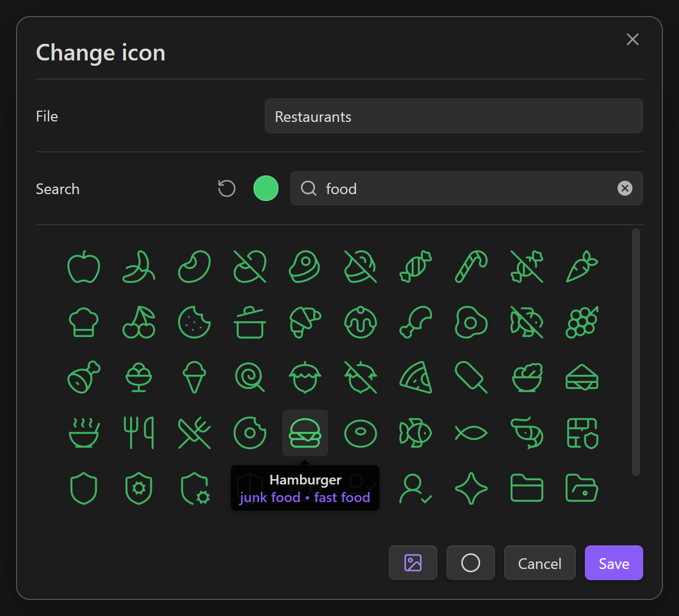Select the sparkle star icon
This screenshot has height=616, width=679.
click(471, 489)
